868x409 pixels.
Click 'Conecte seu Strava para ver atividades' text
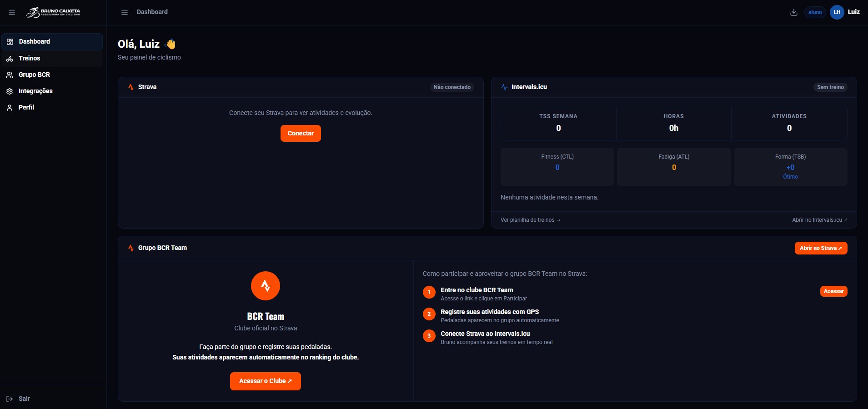pos(301,113)
